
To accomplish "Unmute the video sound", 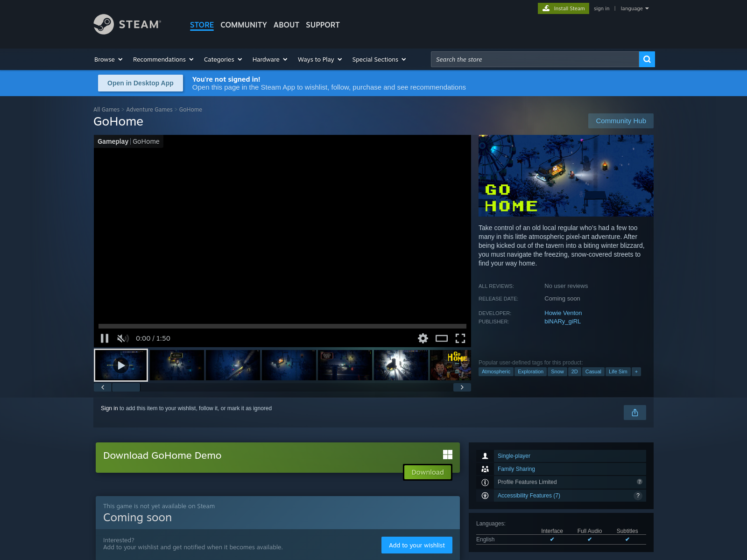I will click(x=123, y=338).
